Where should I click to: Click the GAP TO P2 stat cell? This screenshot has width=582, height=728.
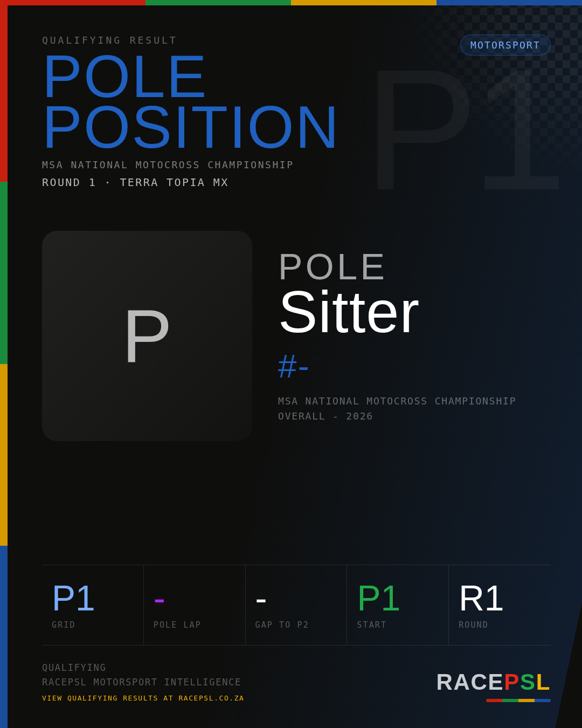pyautogui.click(x=296, y=605)
